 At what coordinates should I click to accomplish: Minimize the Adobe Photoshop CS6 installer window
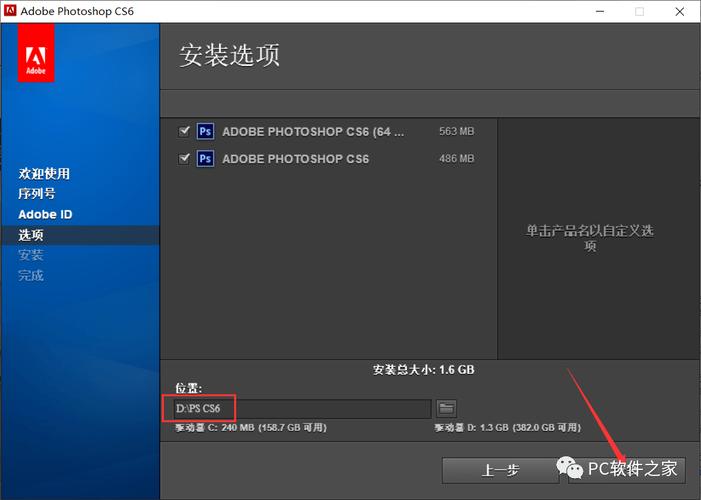[x=600, y=11]
